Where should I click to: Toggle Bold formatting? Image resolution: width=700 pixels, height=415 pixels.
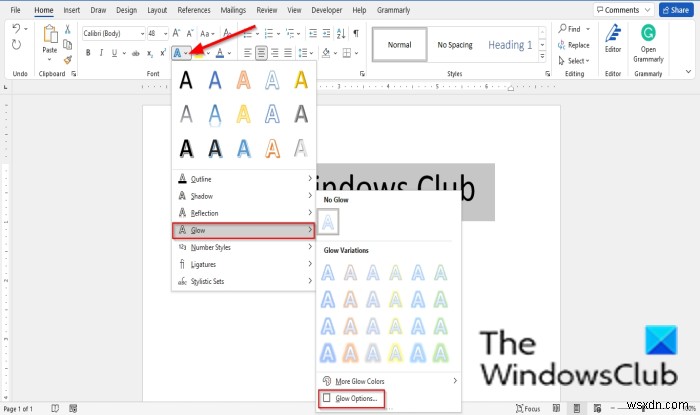(88, 53)
